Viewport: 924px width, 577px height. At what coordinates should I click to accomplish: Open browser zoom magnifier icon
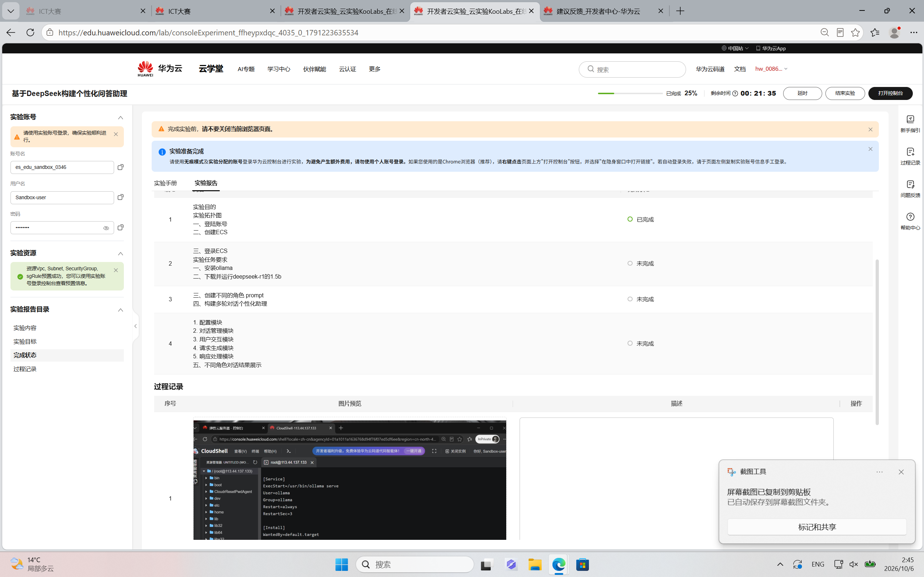point(824,32)
